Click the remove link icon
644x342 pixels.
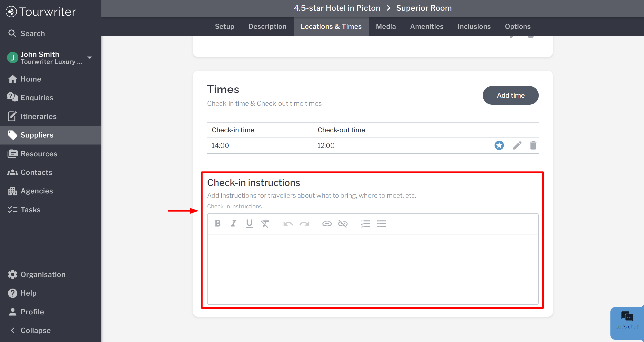tap(343, 224)
